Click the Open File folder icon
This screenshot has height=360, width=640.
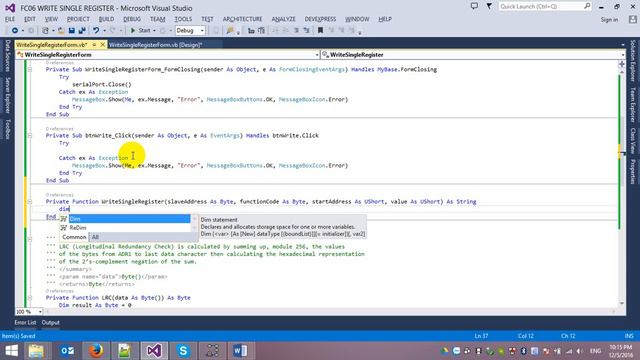point(61,31)
